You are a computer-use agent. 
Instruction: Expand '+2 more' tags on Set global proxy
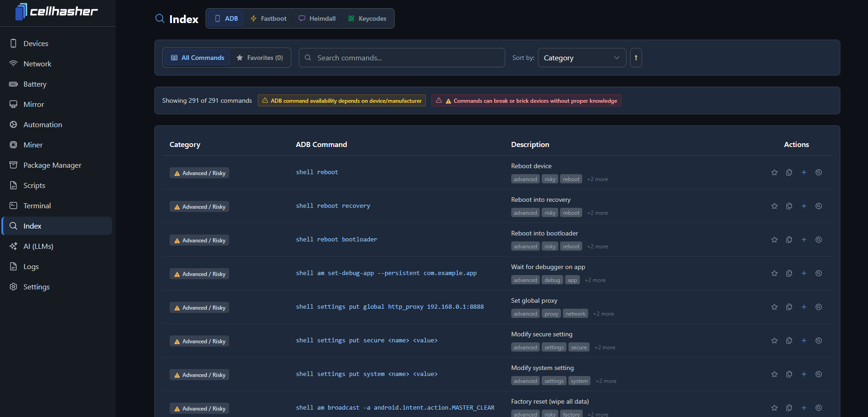603,314
